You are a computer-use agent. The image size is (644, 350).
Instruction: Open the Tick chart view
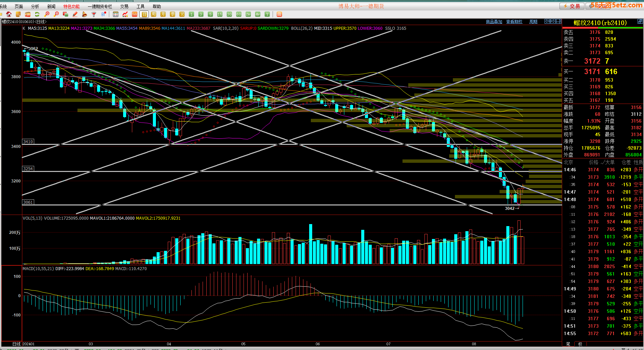point(135,14)
